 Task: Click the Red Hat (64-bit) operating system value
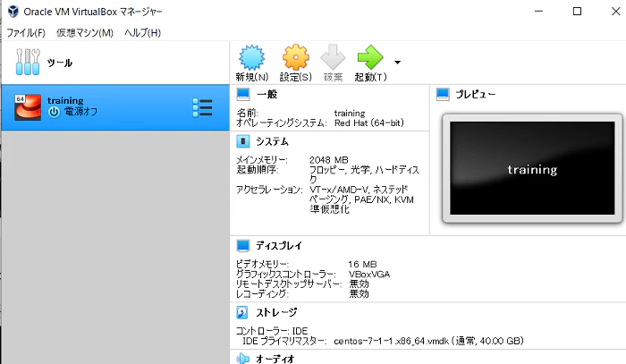pyautogui.click(x=368, y=123)
